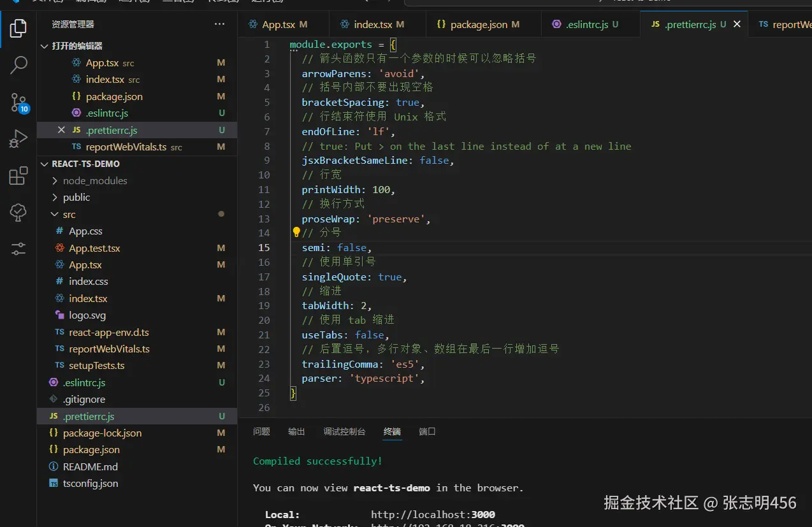Select .prettierrc.js in project root tree
812x527 pixels.
(x=137, y=416)
